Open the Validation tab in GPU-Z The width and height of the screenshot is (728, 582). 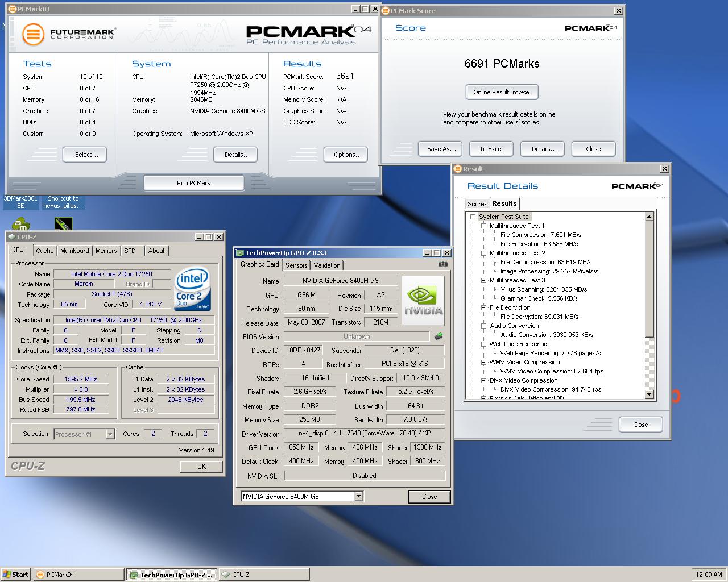point(327,265)
